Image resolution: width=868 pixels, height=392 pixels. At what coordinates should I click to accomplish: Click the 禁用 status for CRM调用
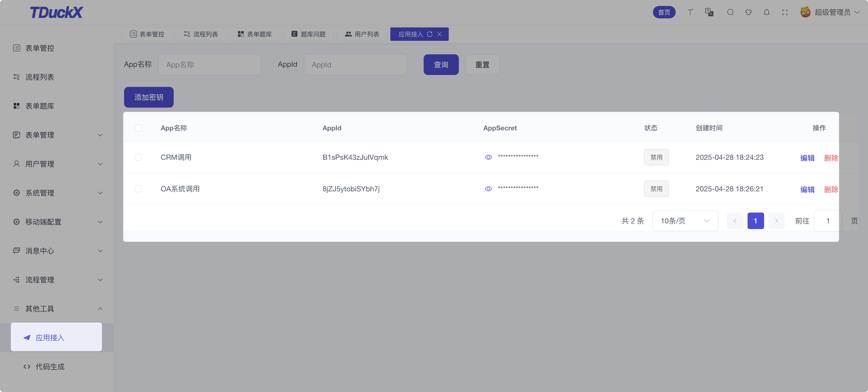(x=656, y=157)
